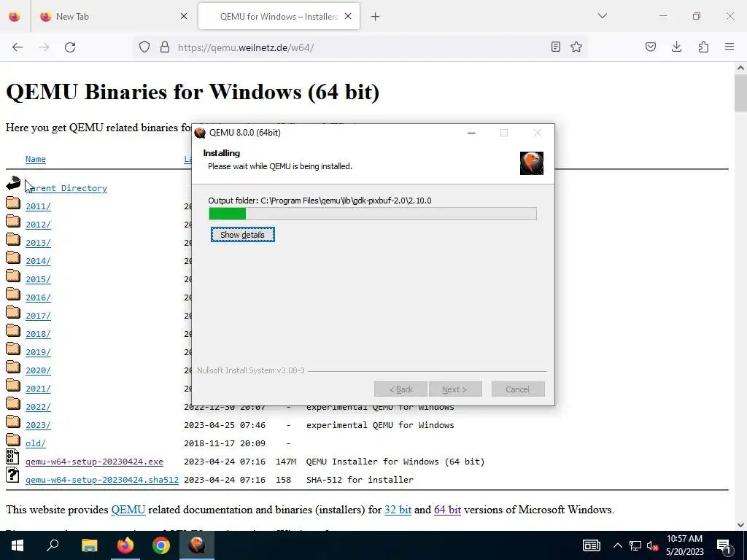Open the Firefox downloads panel

(676, 47)
